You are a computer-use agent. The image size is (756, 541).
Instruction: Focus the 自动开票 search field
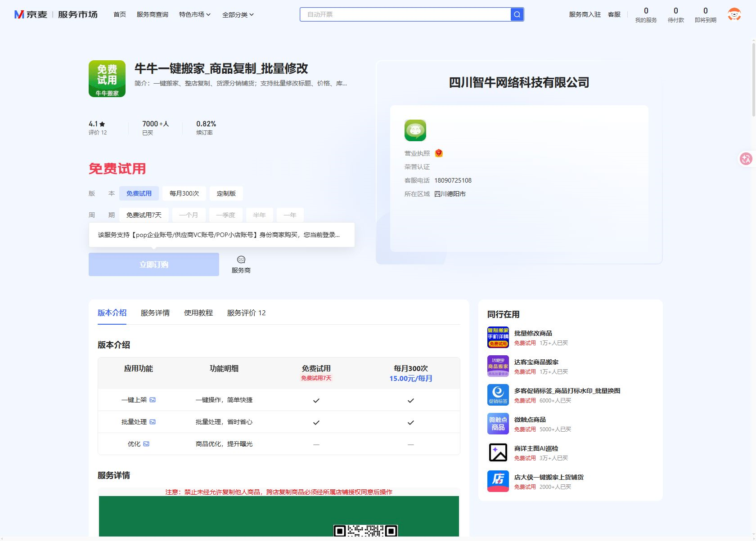(x=405, y=14)
